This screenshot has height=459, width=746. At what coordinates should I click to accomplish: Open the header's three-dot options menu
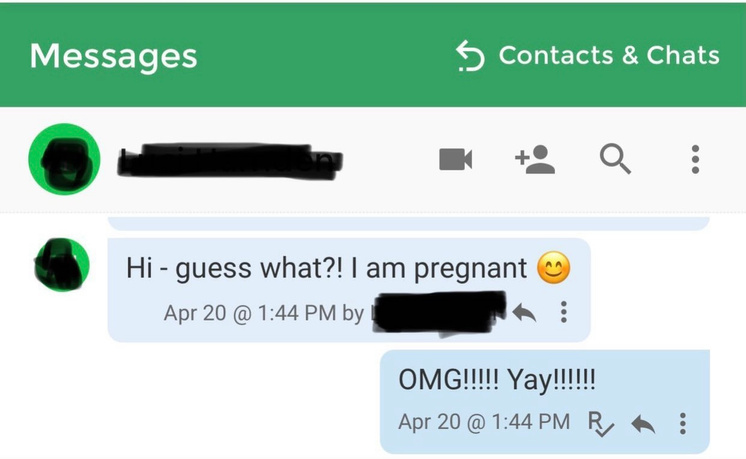[695, 159]
